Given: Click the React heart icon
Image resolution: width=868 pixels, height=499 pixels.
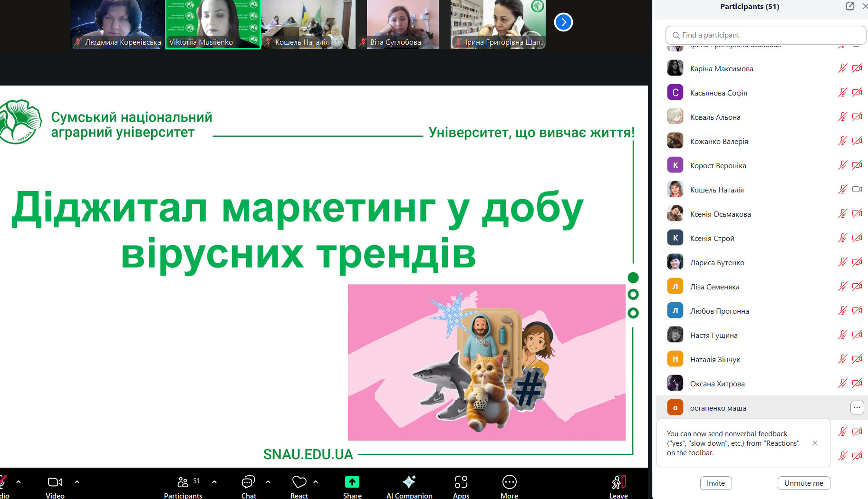Looking at the screenshot, I should (x=299, y=482).
